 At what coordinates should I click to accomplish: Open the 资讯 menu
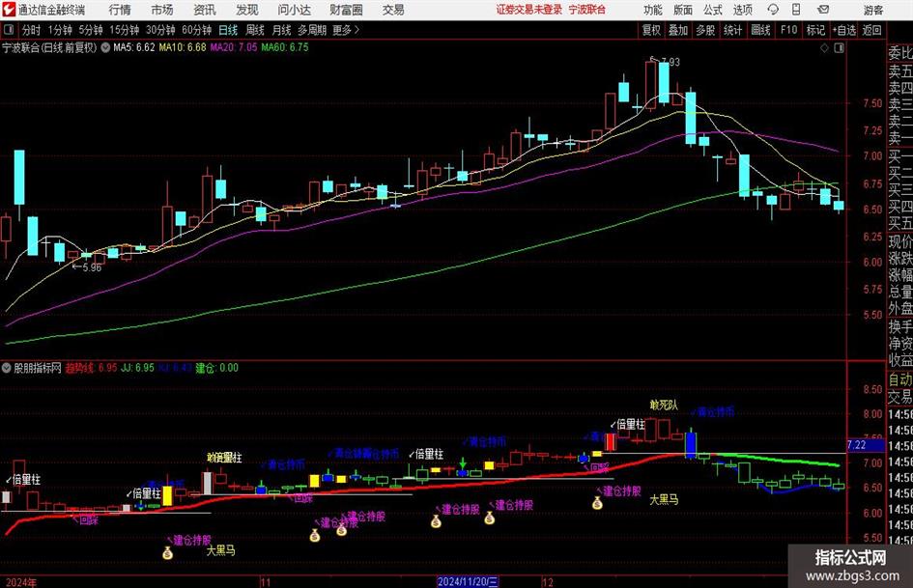tap(205, 10)
